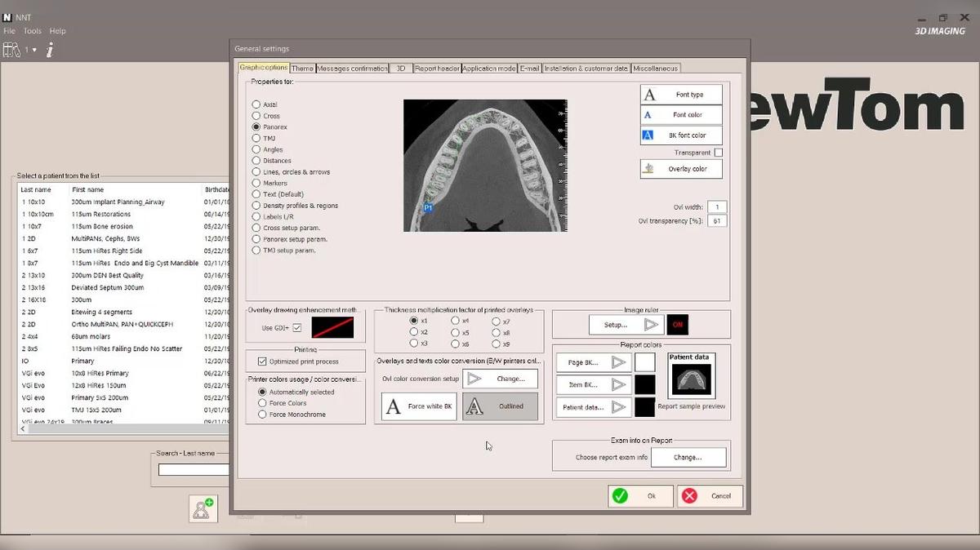Open dropdown arrow next to archive icon

(x=33, y=51)
